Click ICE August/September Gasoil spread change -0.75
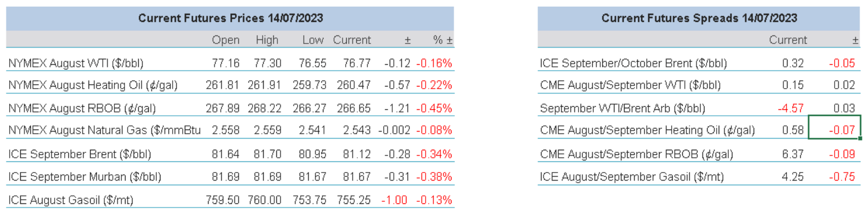Screen dimensions: 868x213 pos(842,177)
